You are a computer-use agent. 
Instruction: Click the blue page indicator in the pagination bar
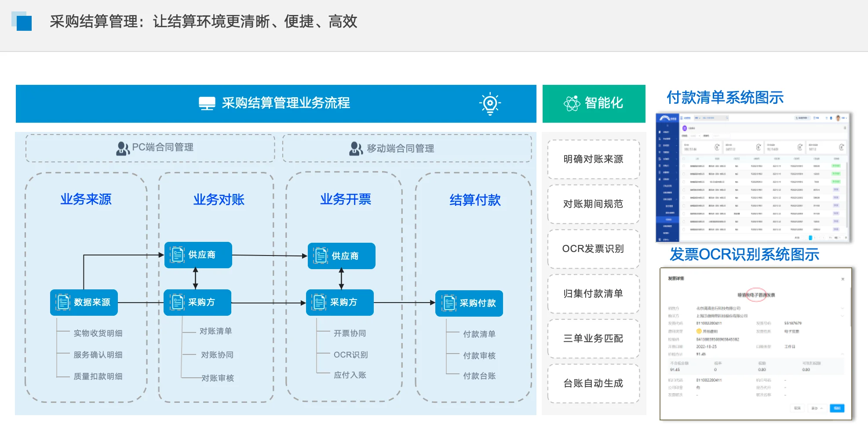click(810, 238)
